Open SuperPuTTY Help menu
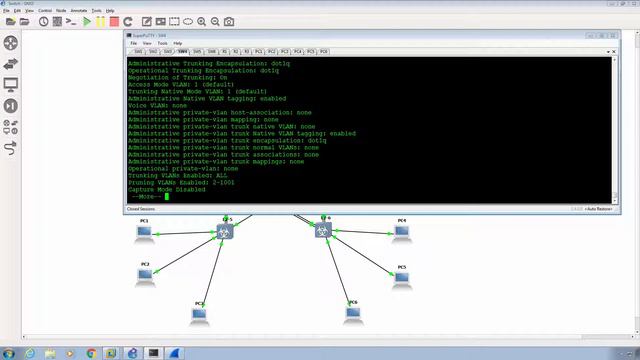Viewport: 640px width, 360px height. [x=178, y=43]
